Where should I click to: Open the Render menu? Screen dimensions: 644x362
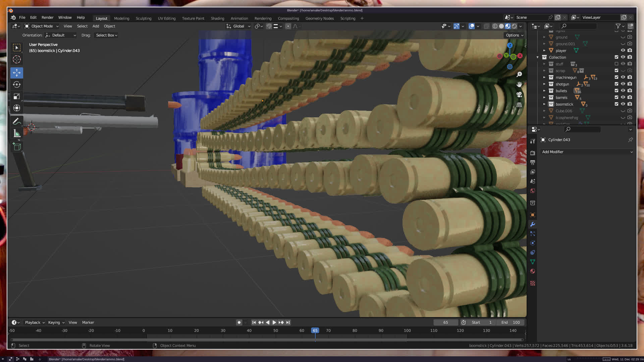(47, 17)
